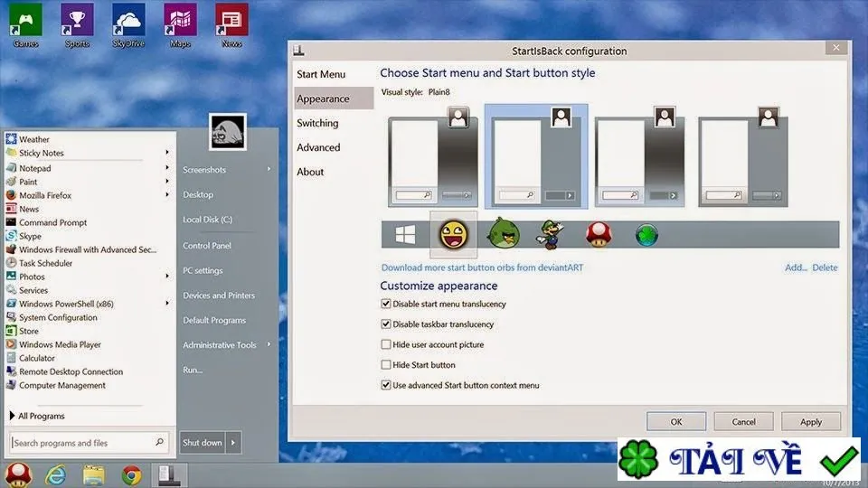
Task: Open the Advanced settings tab
Action: (x=318, y=147)
